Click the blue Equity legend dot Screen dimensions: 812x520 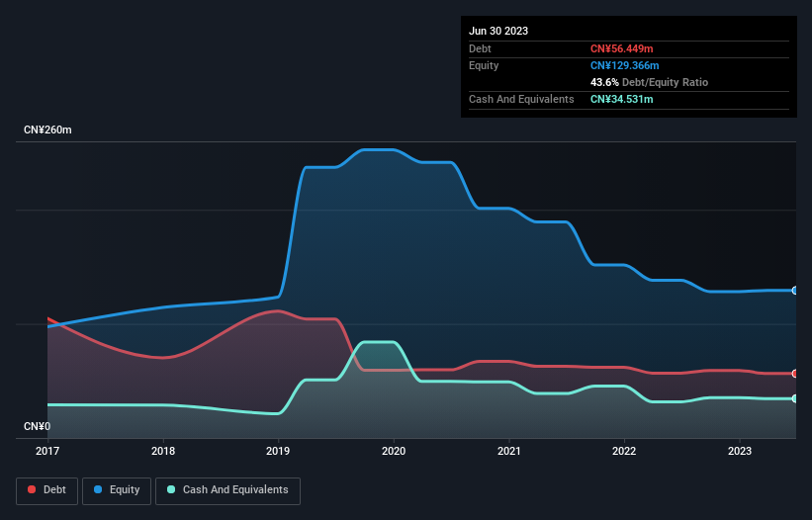(97, 489)
